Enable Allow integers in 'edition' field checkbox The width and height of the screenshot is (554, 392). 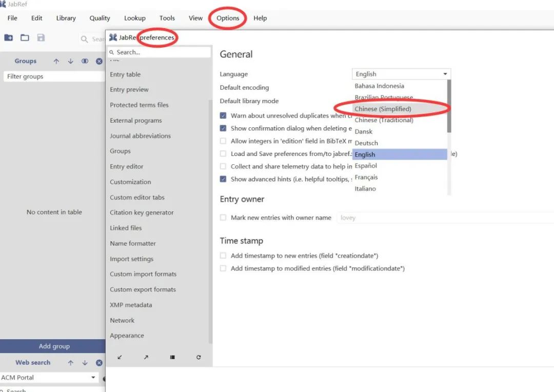[x=223, y=141]
